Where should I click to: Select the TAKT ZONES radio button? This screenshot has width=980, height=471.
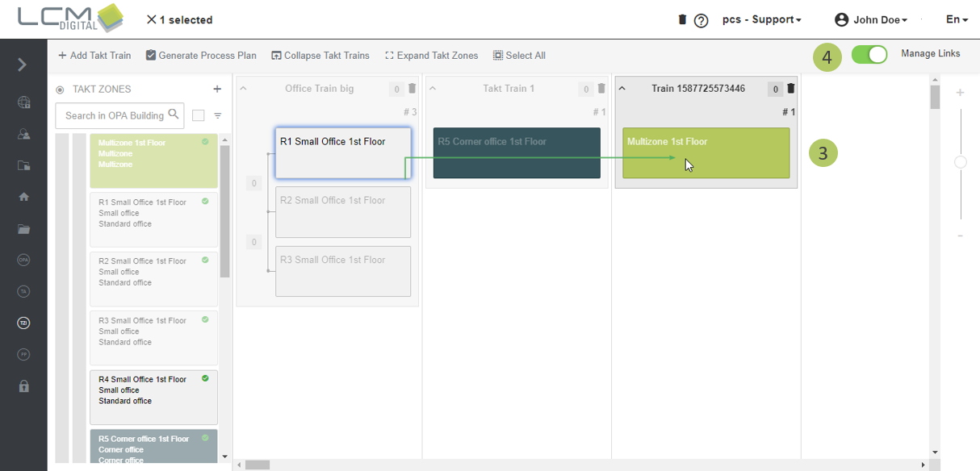click(60, 90)
